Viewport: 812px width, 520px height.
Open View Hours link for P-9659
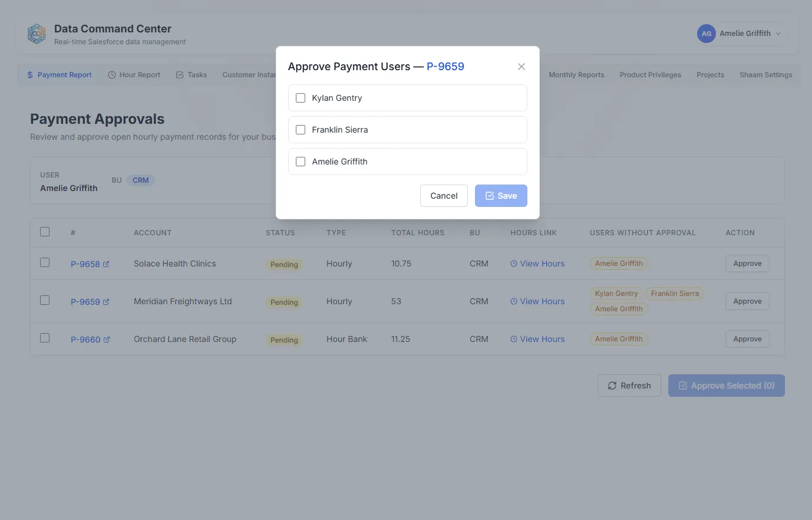(x=537, y=301)
